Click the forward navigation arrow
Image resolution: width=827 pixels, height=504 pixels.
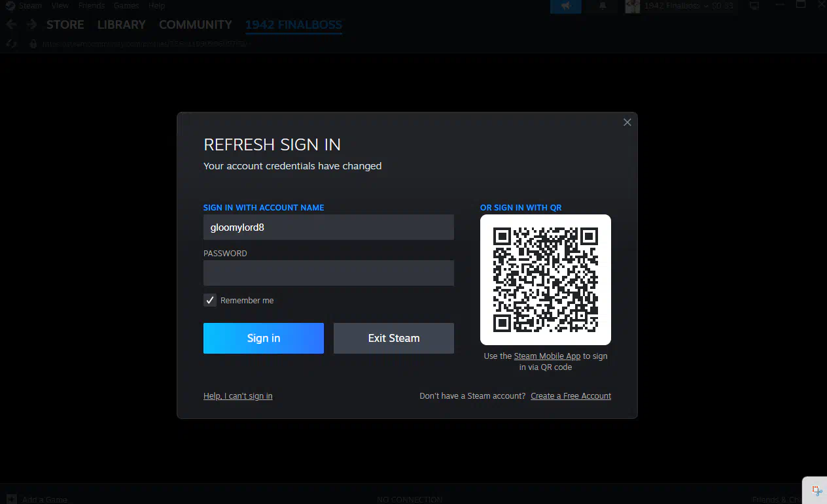pyautogui.click(x=31, y=25)
